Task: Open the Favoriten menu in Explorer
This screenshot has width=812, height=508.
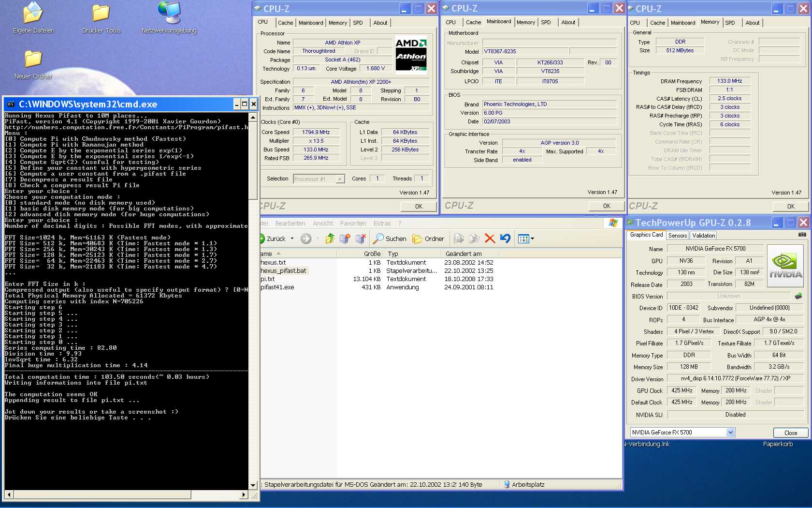Action: click(353, 224)
